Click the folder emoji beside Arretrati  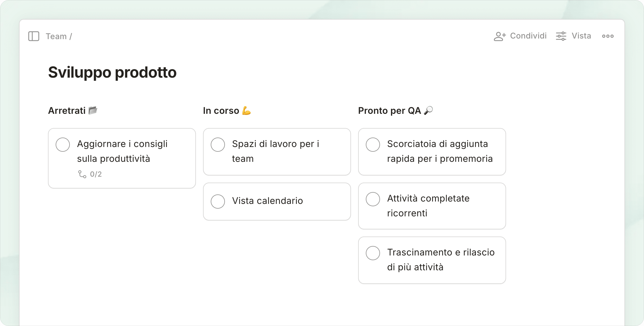(x=93, y=110)
